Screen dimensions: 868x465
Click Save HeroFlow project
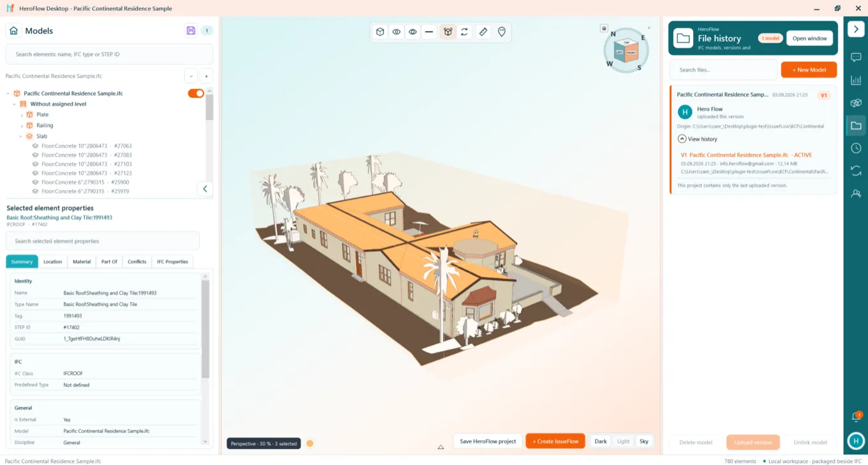488,441
